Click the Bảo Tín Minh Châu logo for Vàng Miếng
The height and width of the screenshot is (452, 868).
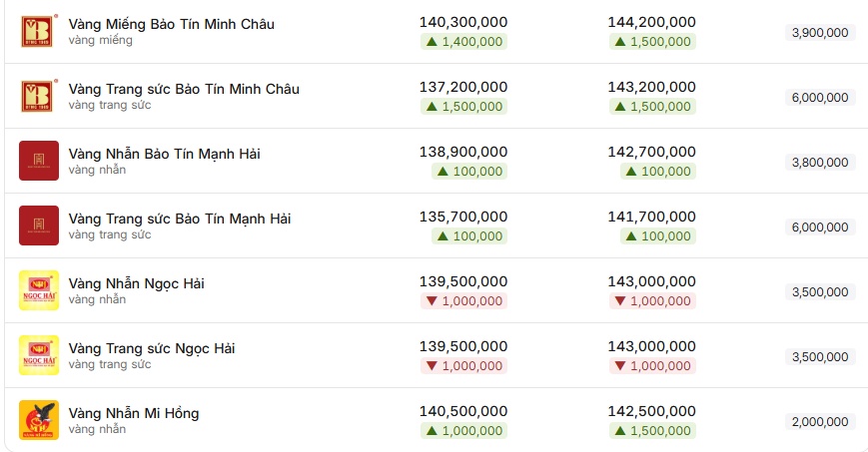tap(38, 31)
